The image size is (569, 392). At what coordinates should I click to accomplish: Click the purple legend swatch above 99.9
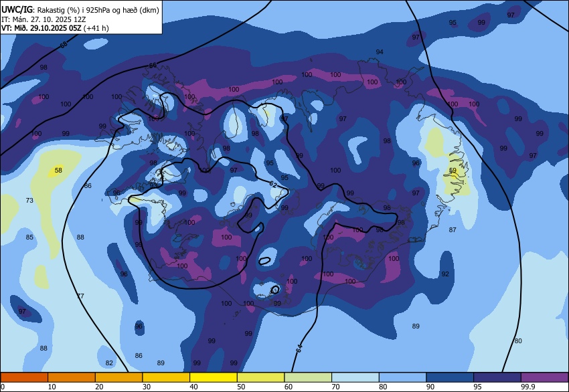[x=545, y=377]
